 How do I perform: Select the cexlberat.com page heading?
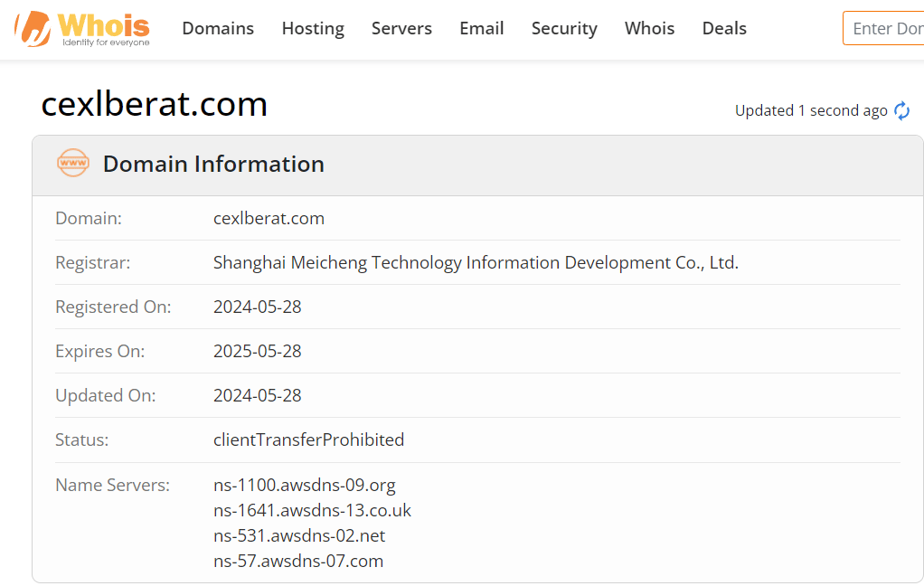pos(155,104)
